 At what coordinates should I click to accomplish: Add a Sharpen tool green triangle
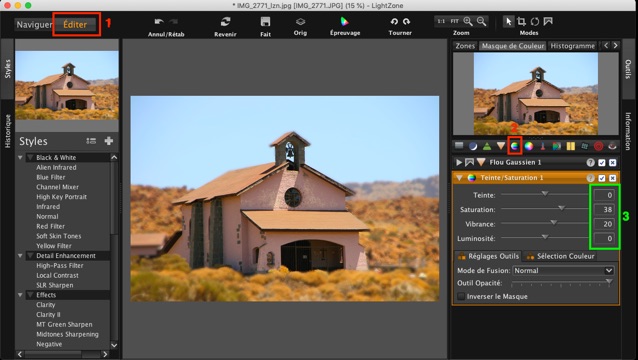(x=487, y=146)
